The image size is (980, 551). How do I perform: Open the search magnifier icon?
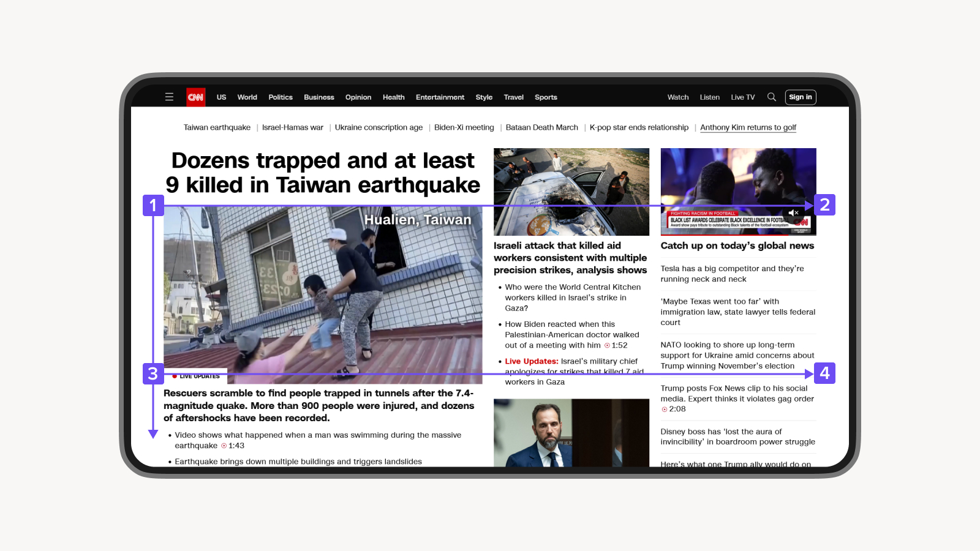click(x=772, y=97)
